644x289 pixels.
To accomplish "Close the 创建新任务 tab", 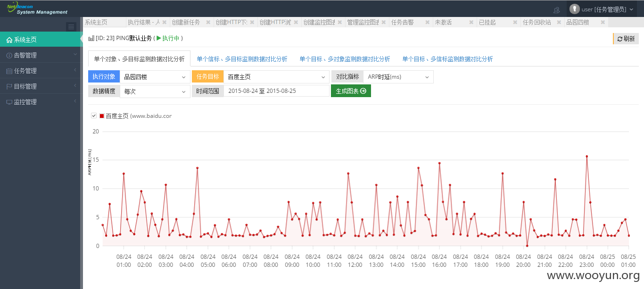I will [x=208, y=22].
